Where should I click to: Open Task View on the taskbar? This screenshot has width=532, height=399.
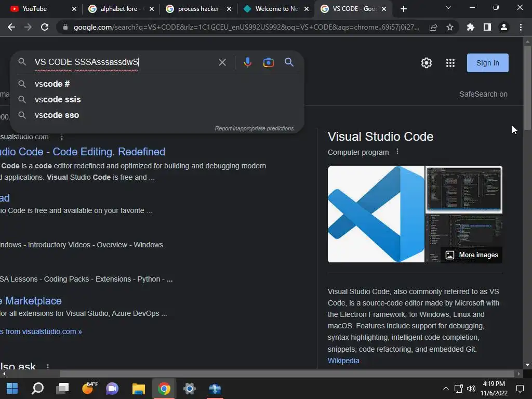[62, 389]
